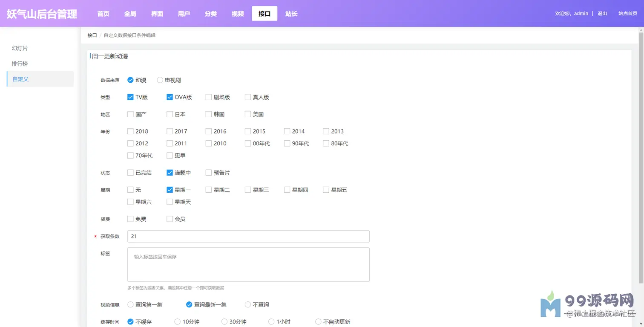The width and height of the screenshot is (644, 327).
Task: Enable the 会员 fee checkbox
Action: point(170,219)
